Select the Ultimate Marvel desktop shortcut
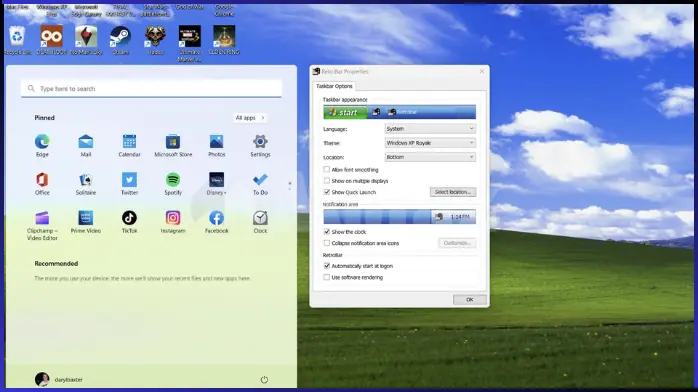This screenshot has width=698, height=392. pyautogui.click(x=190, y=43)
